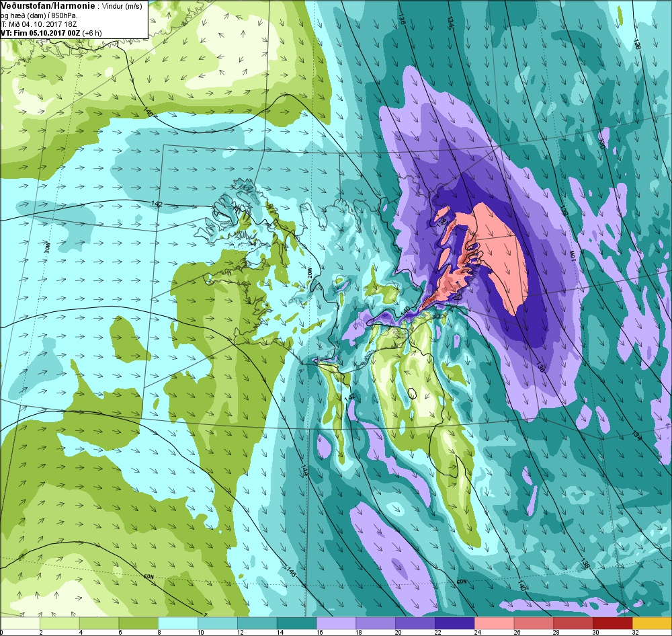
Task: Click the '132' contour label
Action: pyautogui.click(x=564, y=210)
